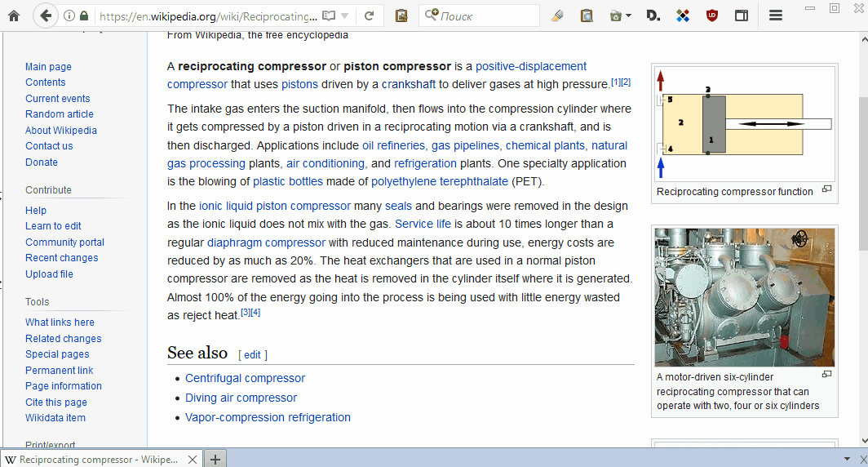Copy the Permanent link
This screenshot has width=868, height=467.
tap(60, 370)
